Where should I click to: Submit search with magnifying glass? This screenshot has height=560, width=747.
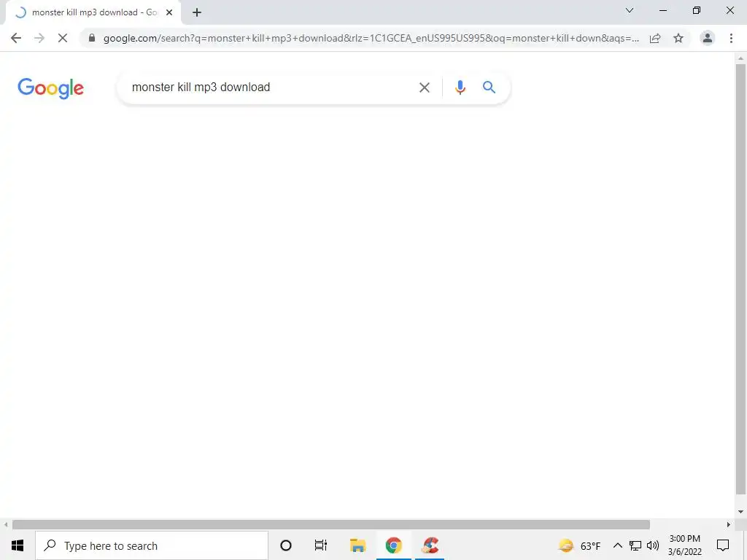tap(489, 87)
